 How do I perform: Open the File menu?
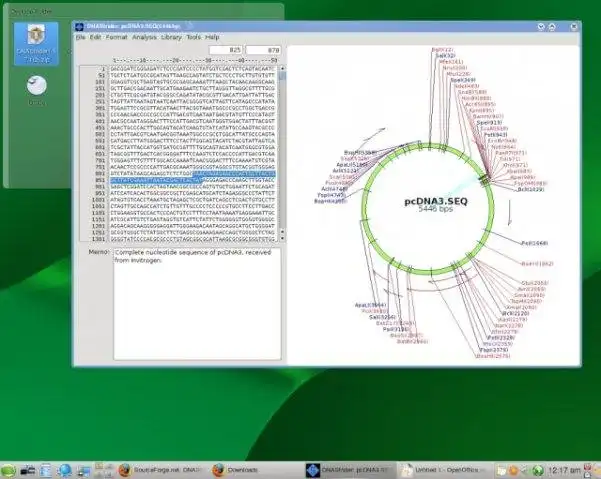(80, 37)
